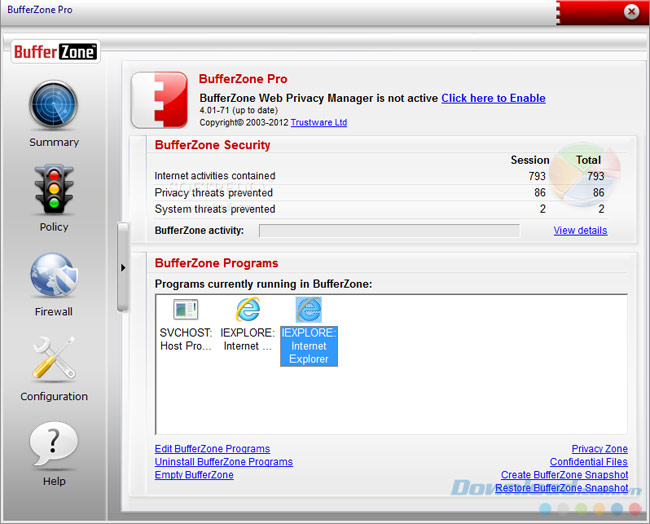
Task: Click the Summary label in sidebar
Action: click(x=54, y=142)
